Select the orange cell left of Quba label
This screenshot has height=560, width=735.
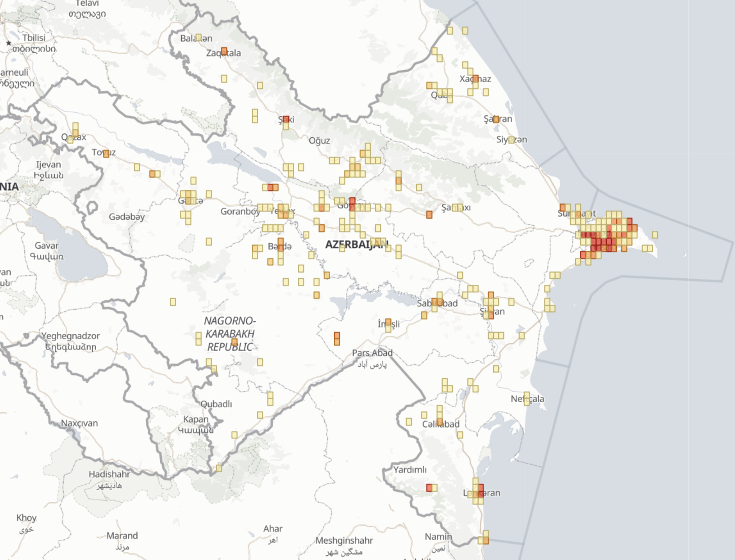click(x=429, y=85)
